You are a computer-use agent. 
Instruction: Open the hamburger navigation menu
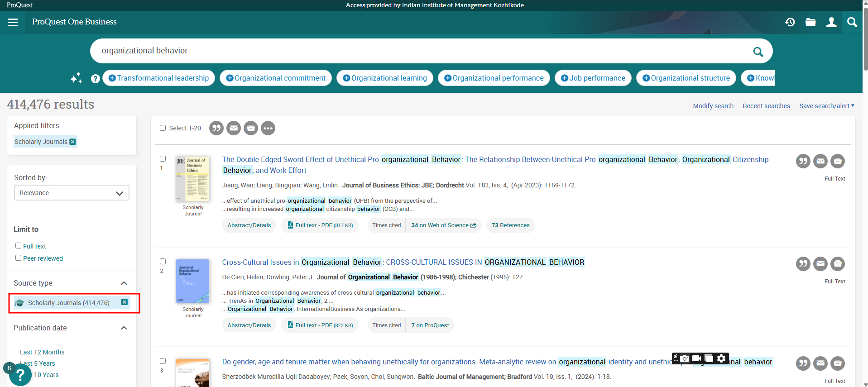click(13, 22)
